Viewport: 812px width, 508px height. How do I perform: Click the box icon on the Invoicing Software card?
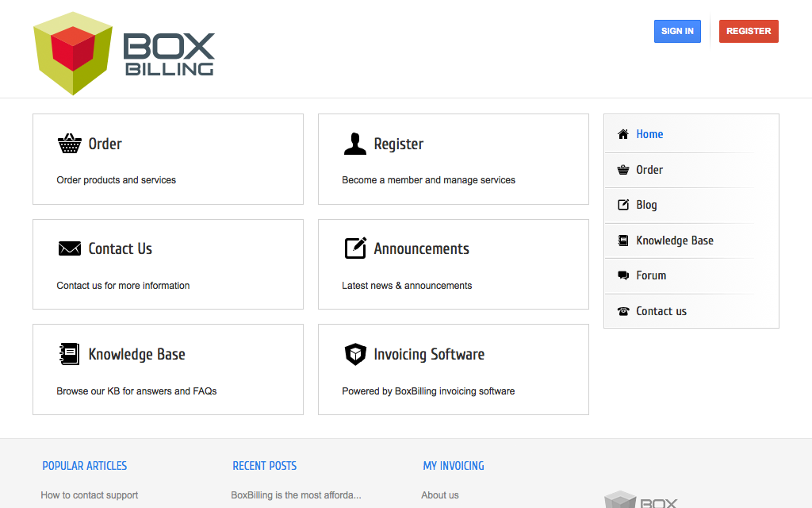tap(354, 354)
